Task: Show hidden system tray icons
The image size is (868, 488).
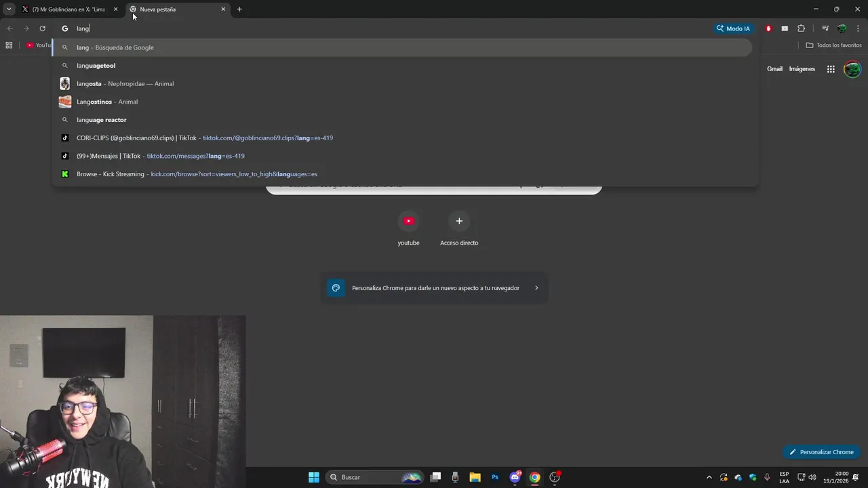Action: click(709, 477)
